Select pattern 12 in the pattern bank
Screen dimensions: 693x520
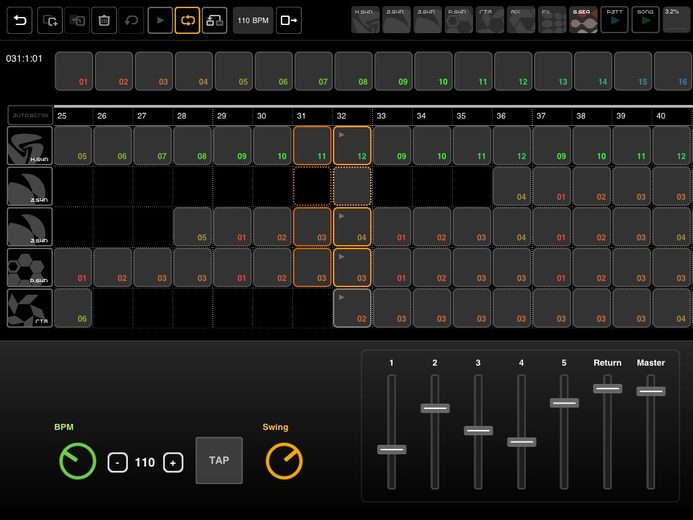[514, 71]
